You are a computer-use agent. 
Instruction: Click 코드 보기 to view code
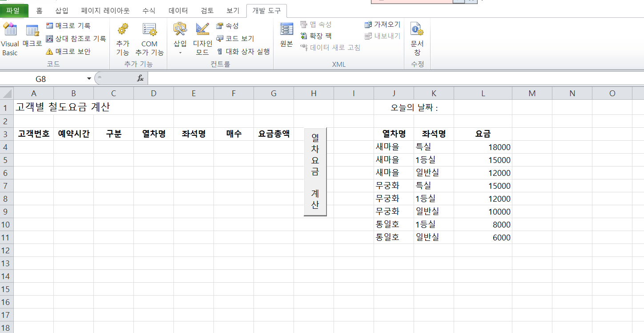235,39
